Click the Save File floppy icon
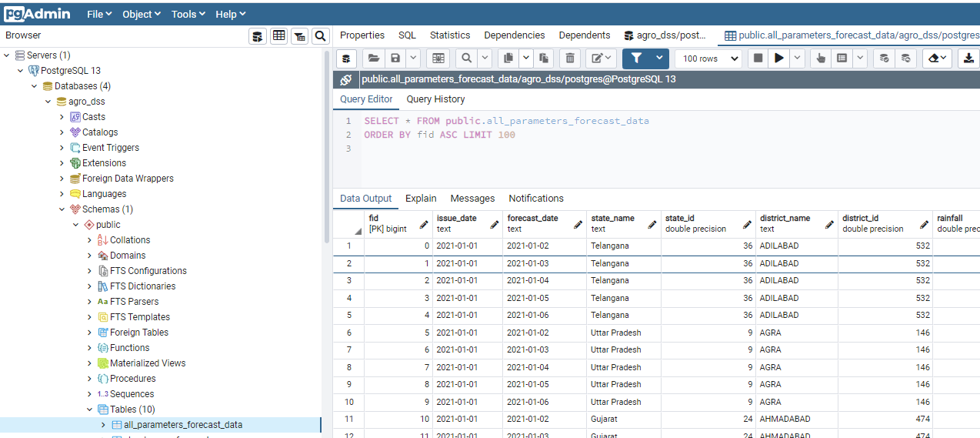 [x=395, y=58]
